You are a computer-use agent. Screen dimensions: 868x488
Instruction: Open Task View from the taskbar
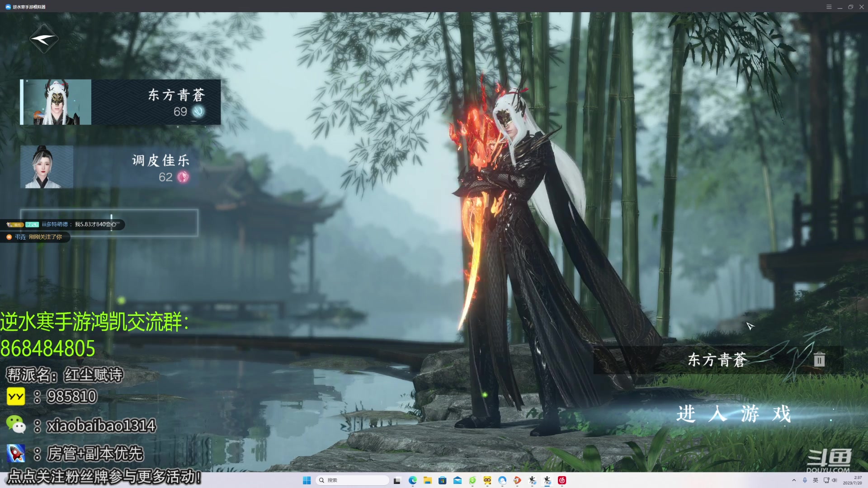pyautogui.click(x=397, y=480)
